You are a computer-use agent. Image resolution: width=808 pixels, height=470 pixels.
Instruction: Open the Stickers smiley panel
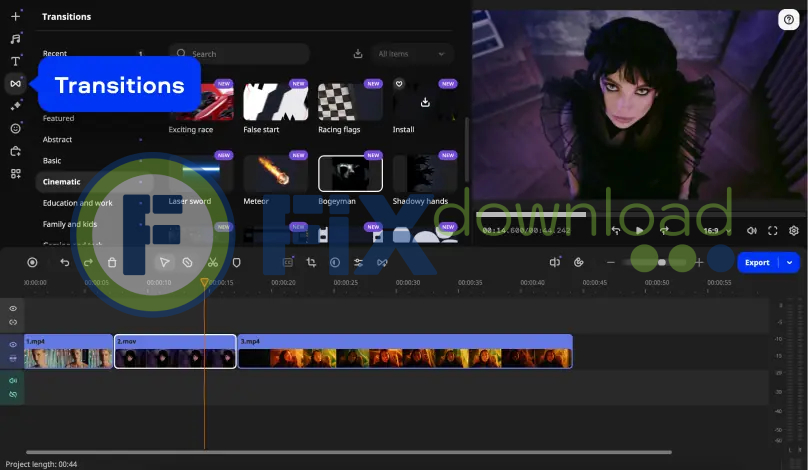15,128
